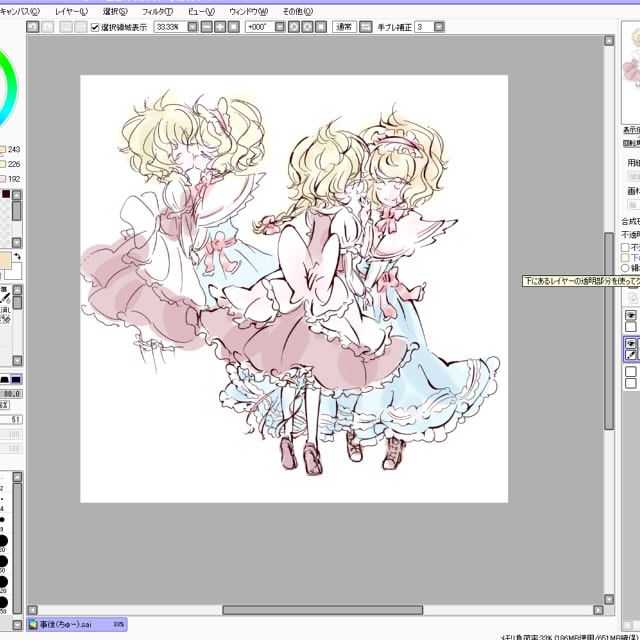The image size is (640, 640).
Task: Click the canvas horizontal scroll left arrow
Action: (x=32, y=610)
